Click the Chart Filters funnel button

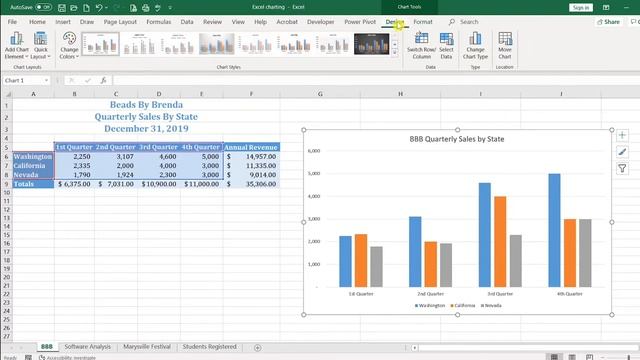(x=622, y=168)
